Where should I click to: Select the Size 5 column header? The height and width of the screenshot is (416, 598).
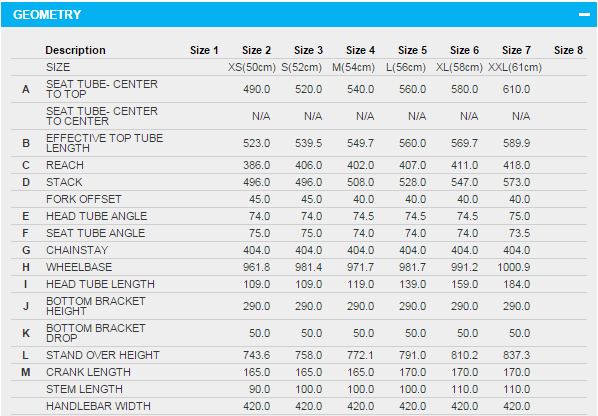(412, 50)
